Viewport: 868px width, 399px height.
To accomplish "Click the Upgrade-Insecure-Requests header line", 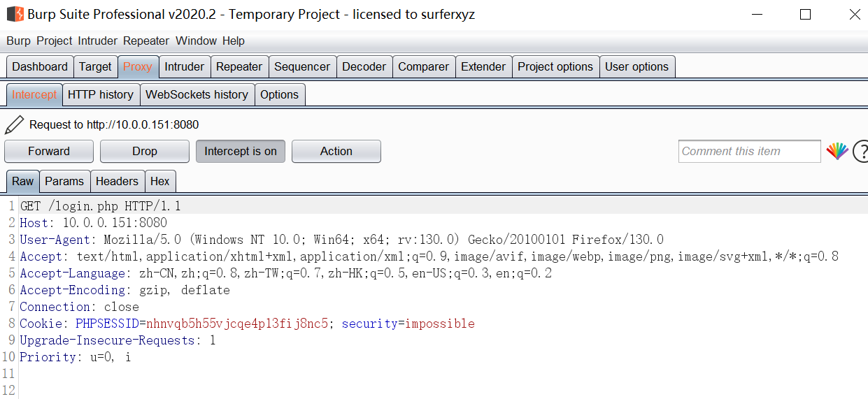I will pyautogui.click(x=118, y=340).
